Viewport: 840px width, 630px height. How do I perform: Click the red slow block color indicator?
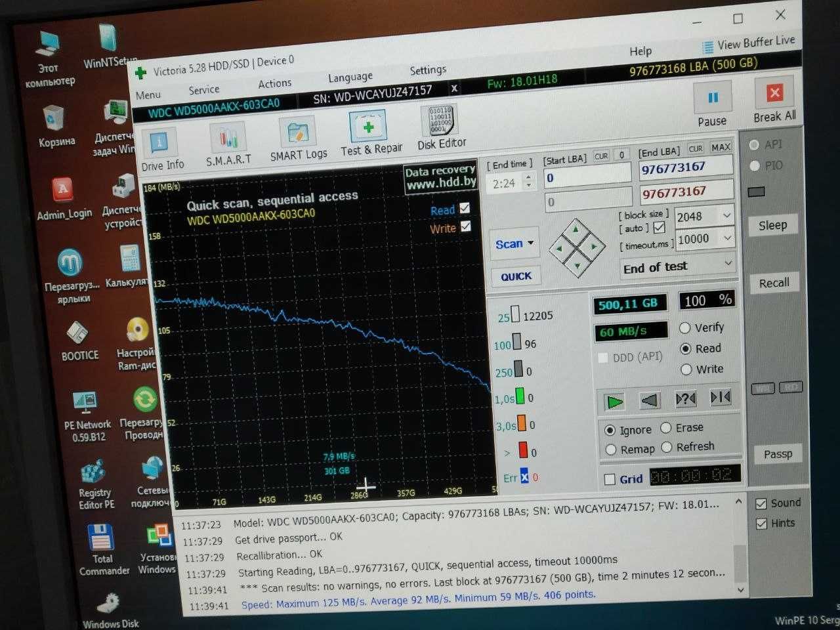pos(523,451)
